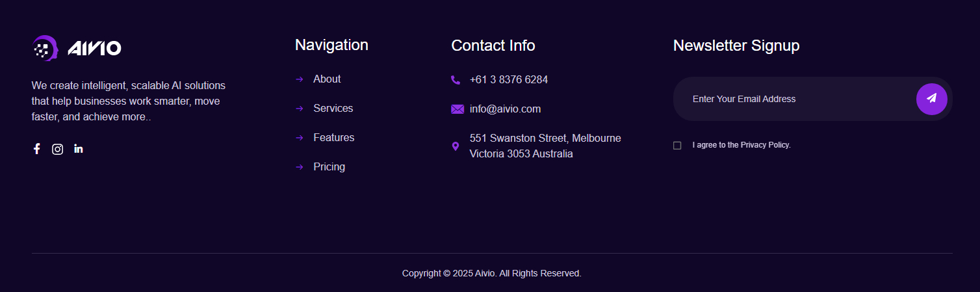
Task: Open the Facebook social icon
Action: 37,149
